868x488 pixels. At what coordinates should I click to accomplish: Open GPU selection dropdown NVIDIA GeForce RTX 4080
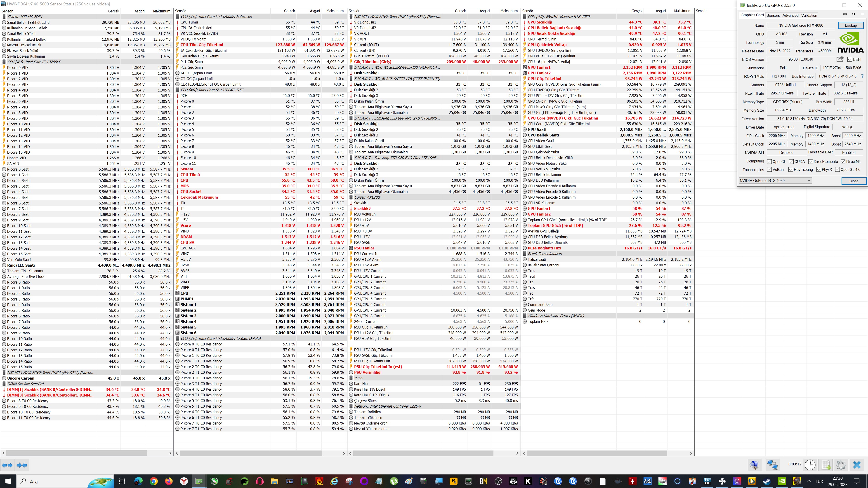click(775, 181)
